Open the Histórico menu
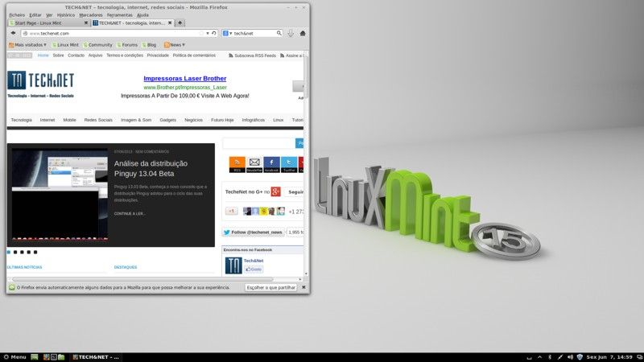Screen dimensions: 644x362 click(66, 14)
